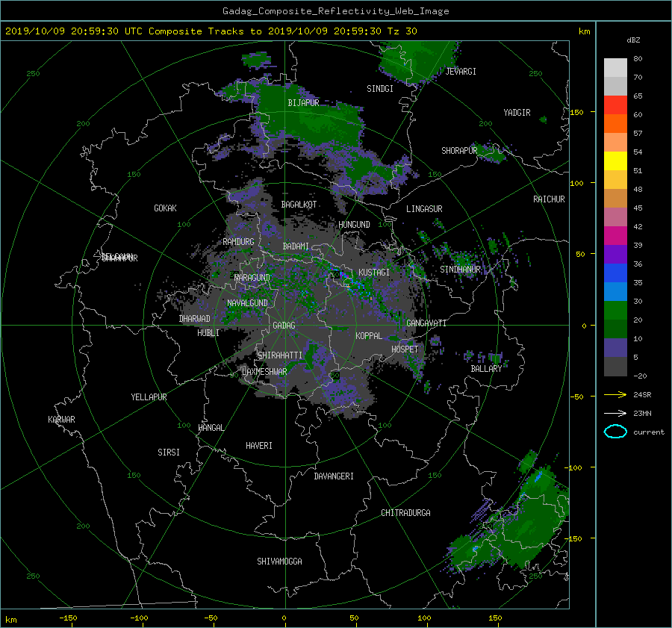672x628 pixels.
Task: Click the SIRSI city label
Action: [x=169, y=453]
